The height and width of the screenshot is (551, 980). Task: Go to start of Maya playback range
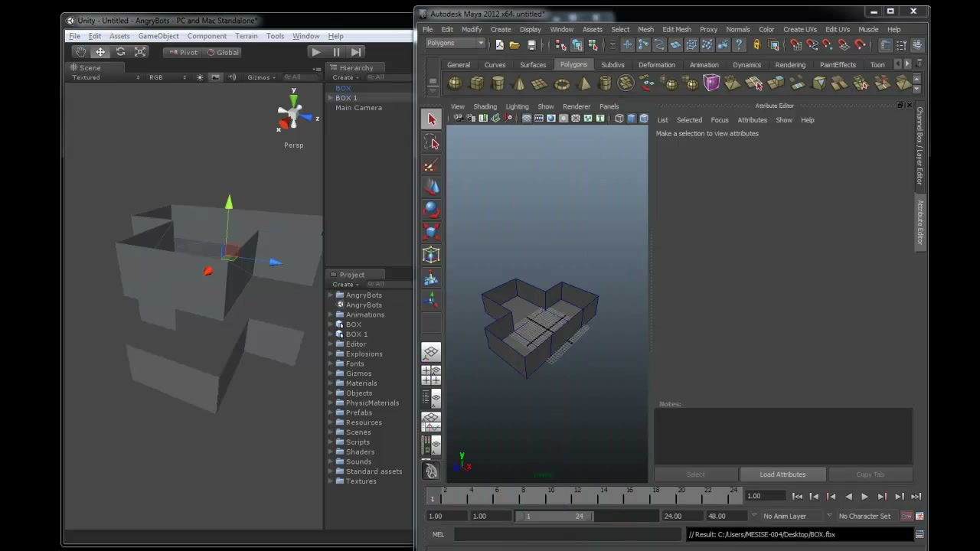(798, 497)
